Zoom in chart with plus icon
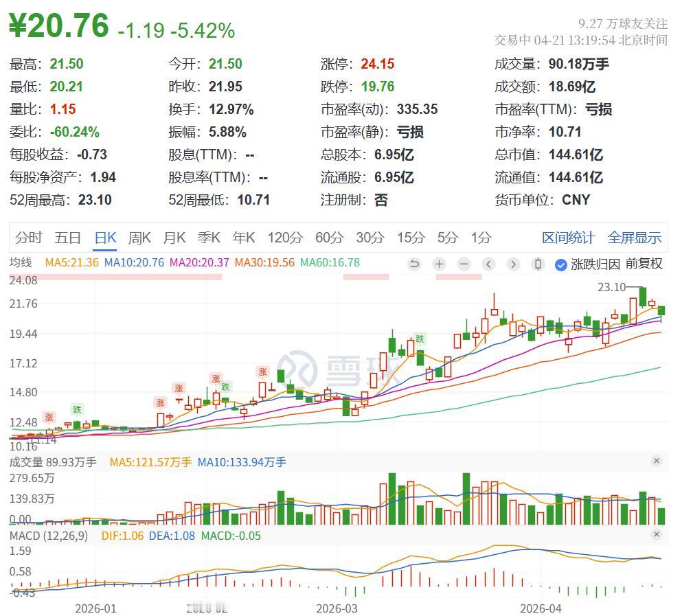The image size is (682, 616). [440, 264]
